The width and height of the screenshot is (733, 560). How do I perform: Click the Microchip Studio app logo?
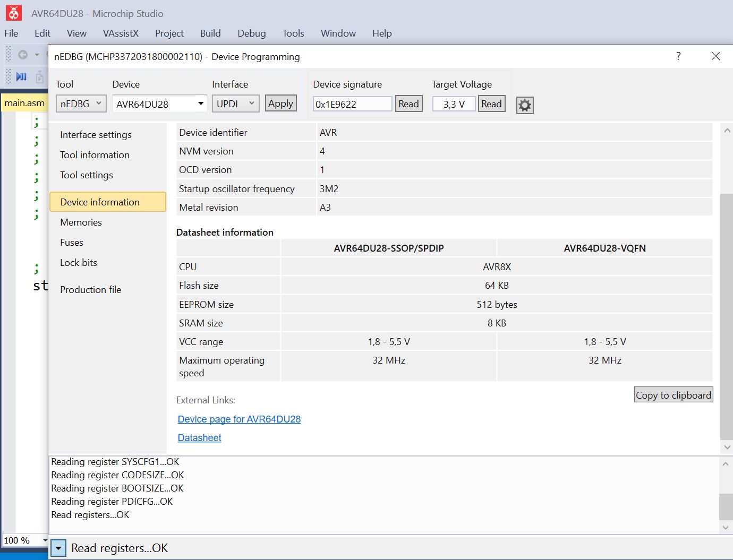point(14,13)
